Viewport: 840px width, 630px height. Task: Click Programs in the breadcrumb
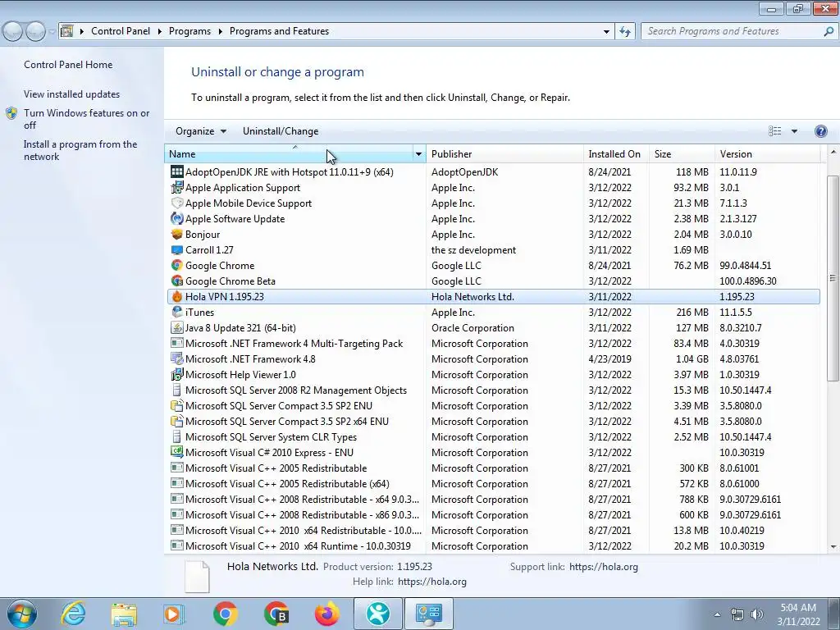[189, 31]
